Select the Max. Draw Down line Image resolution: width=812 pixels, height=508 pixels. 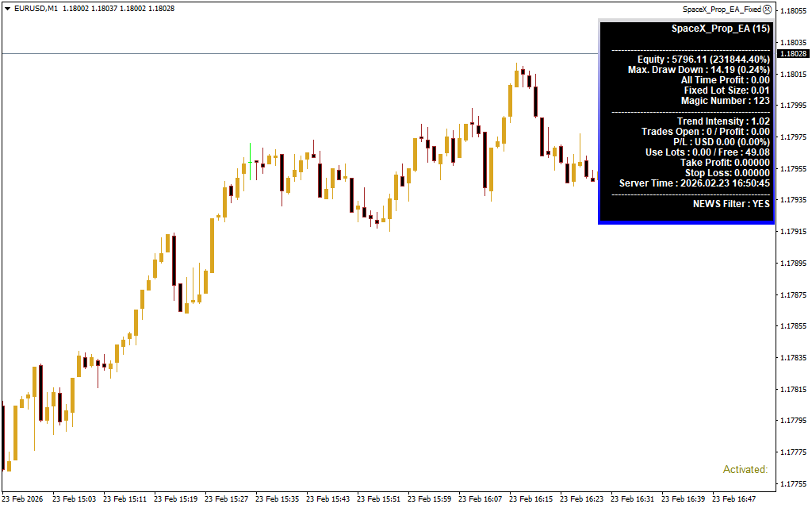click(x=699, y=70)
